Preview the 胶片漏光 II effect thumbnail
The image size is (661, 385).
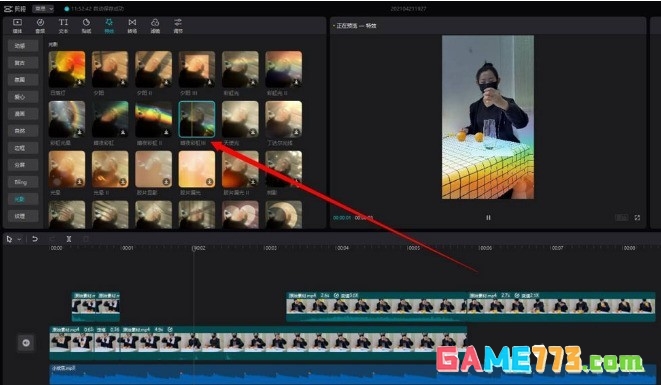(240, 169)
